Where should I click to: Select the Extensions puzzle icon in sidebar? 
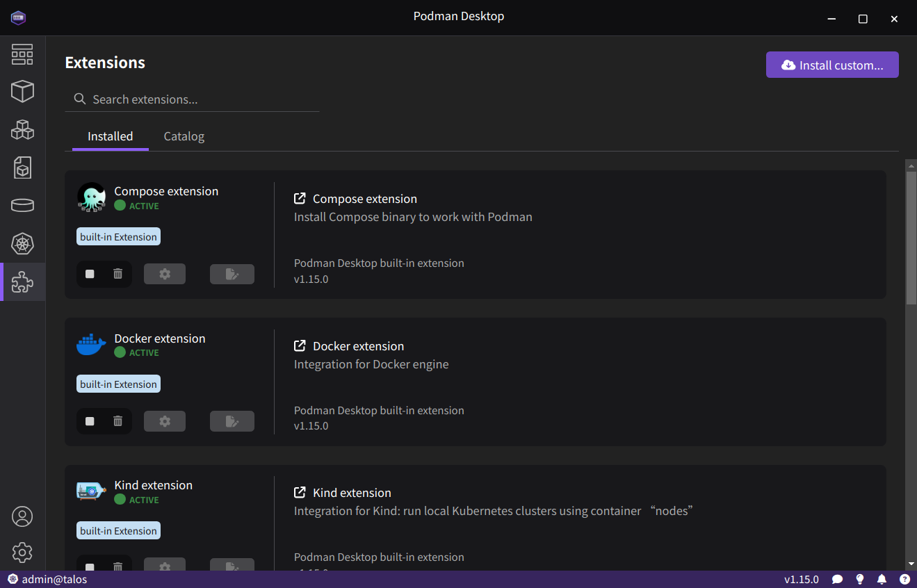pyautogui.click(x=22, y=281)
